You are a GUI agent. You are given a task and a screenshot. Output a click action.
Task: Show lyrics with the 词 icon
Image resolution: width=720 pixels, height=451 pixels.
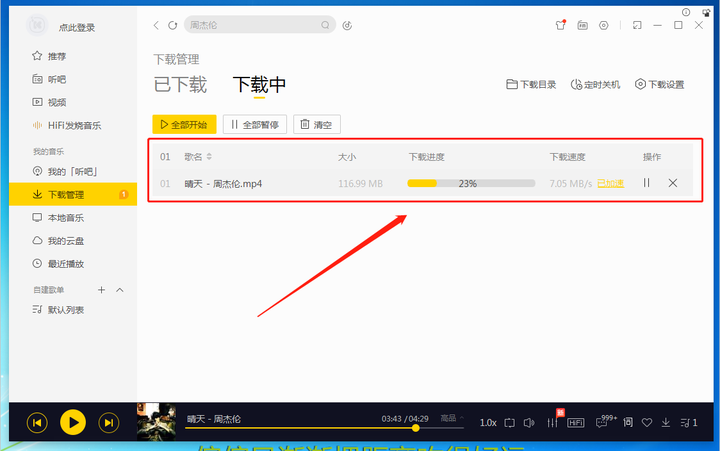coord(628,422)
